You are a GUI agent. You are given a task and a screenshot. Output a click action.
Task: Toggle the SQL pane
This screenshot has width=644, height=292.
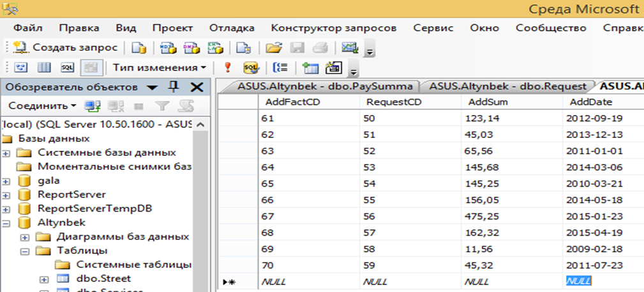(68, 68)
